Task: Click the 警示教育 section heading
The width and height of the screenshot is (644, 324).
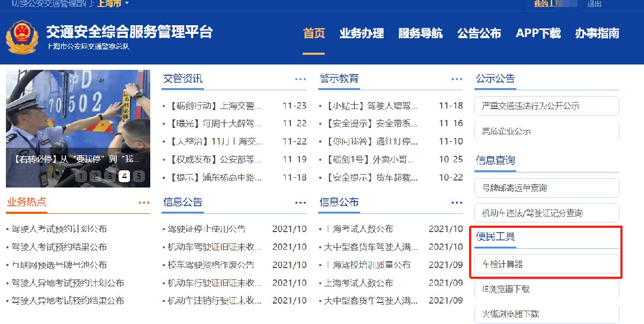Action: (x=339, y=79)
